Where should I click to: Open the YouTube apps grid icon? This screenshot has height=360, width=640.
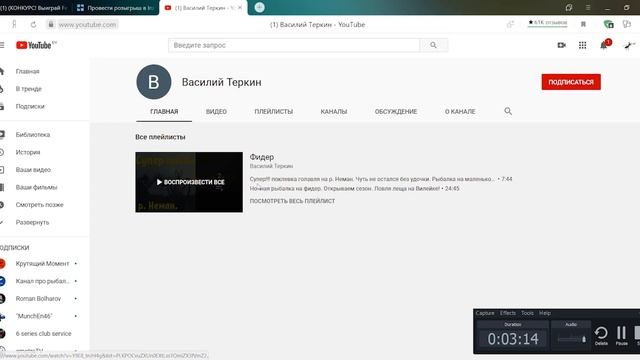[582, 45]
